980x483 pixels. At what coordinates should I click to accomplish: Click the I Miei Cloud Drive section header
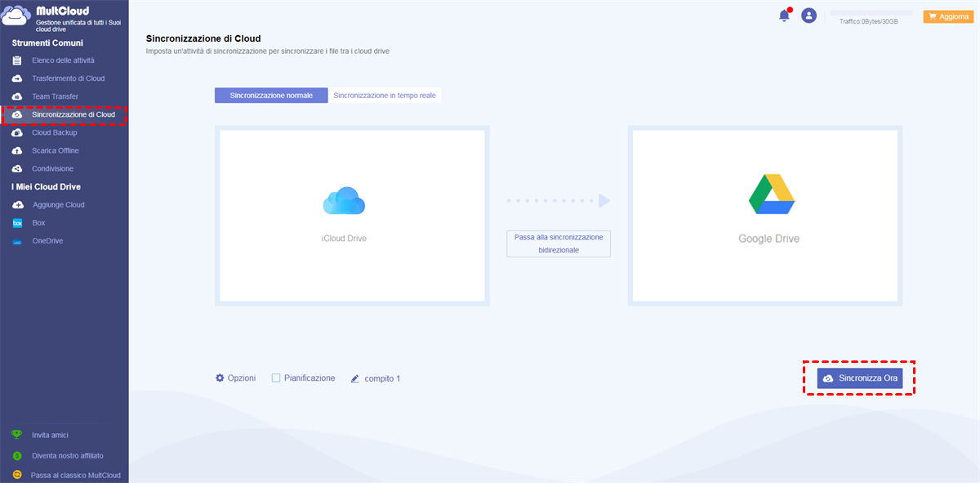(46, 187)
